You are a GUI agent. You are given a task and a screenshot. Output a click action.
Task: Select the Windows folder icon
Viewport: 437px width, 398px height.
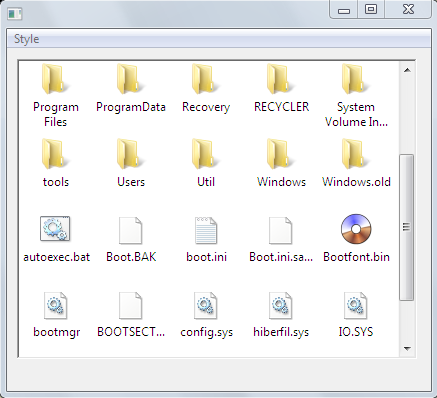pos(281,154)
